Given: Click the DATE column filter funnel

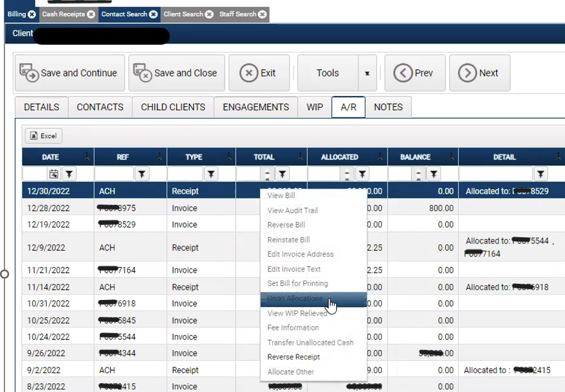Looking at the screenshot, I should tap(69, 174).
